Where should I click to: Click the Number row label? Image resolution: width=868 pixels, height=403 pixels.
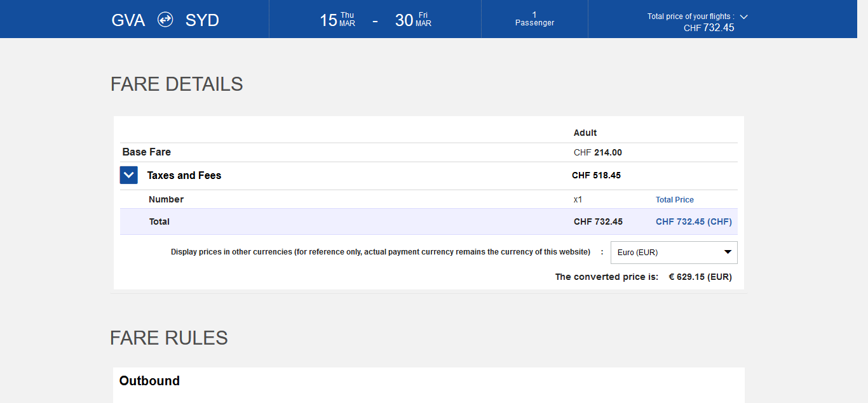click(x=166, y=199)
